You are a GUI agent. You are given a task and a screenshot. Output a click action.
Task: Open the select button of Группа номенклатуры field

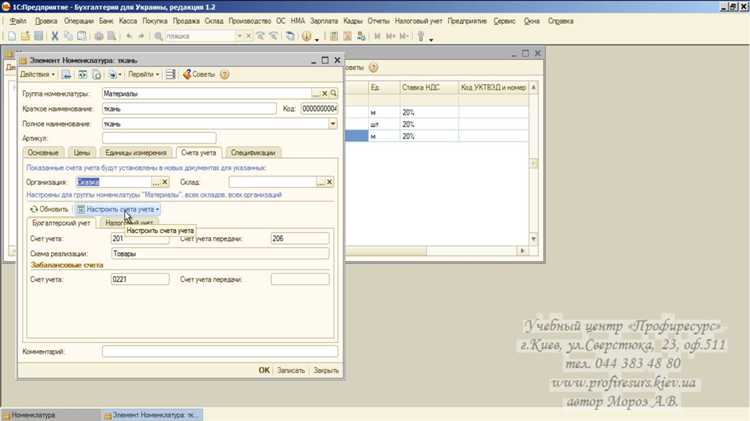pos(316,93)
